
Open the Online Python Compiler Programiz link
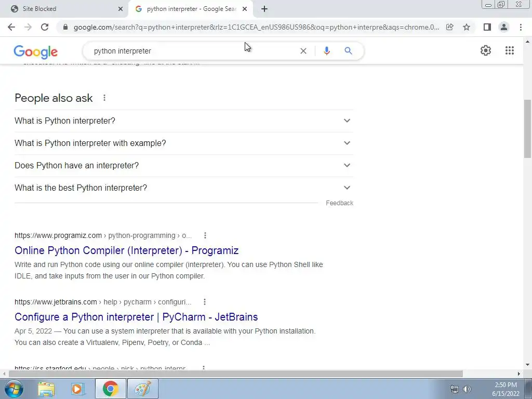(127, 250)
